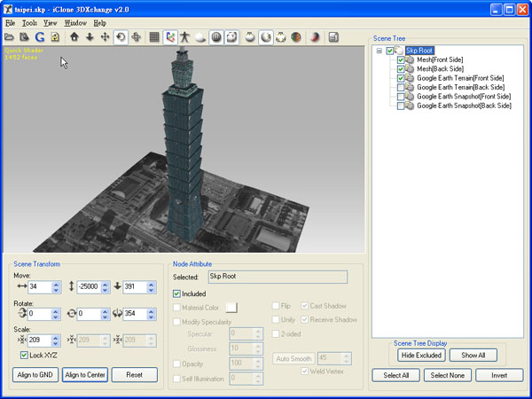
Task: Uncheck the Lock XYZ checkbox
Action: pos(24,356)
